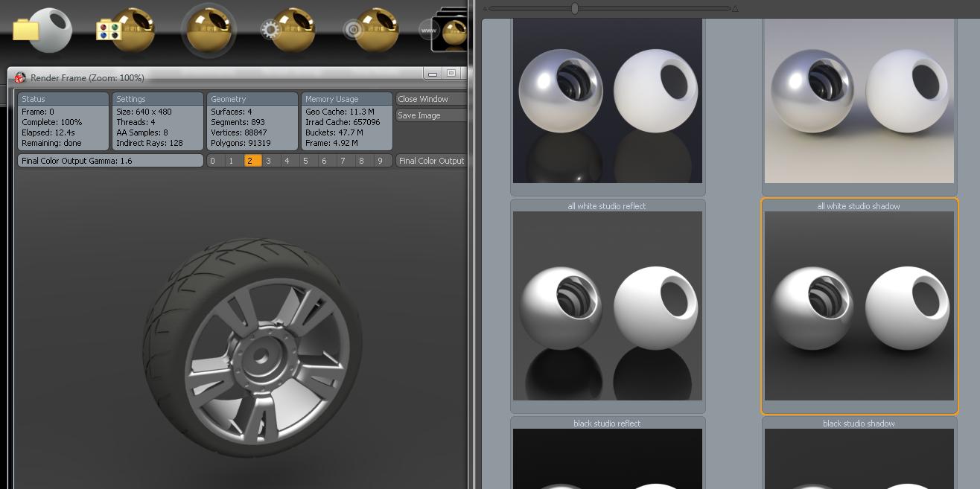Click Close Window in Render Frame
The height and width of the screenshot is (489, 980).
tap(430, 99)
